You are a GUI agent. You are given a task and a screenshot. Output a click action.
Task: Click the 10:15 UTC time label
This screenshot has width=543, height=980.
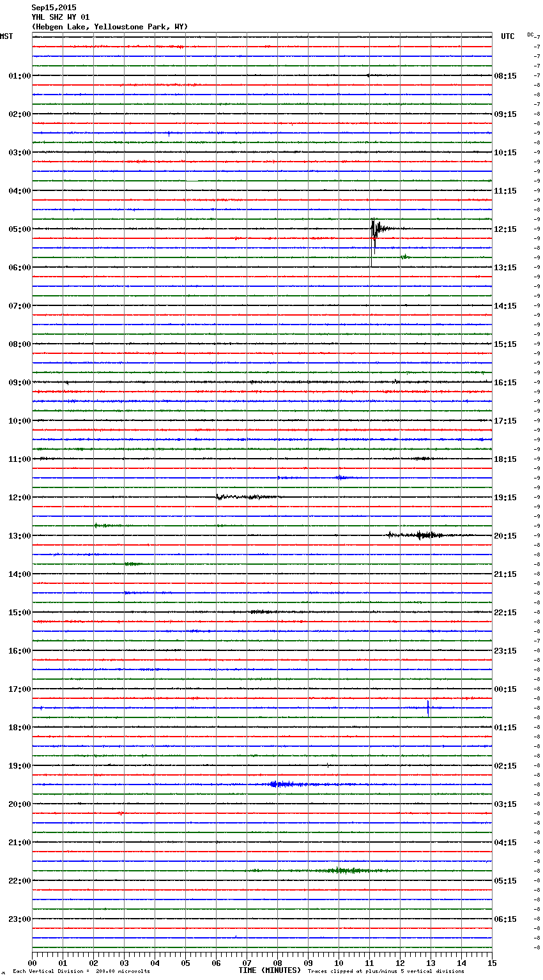coord(505,153)
